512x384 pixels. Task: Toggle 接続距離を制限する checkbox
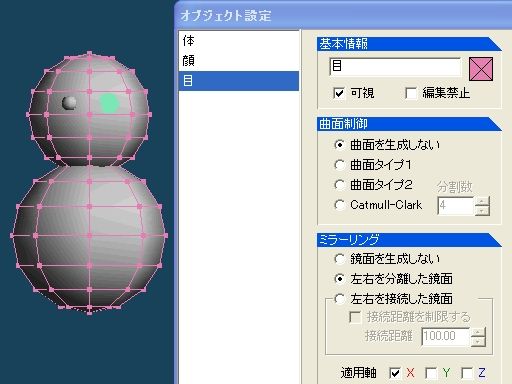[355, 317]
